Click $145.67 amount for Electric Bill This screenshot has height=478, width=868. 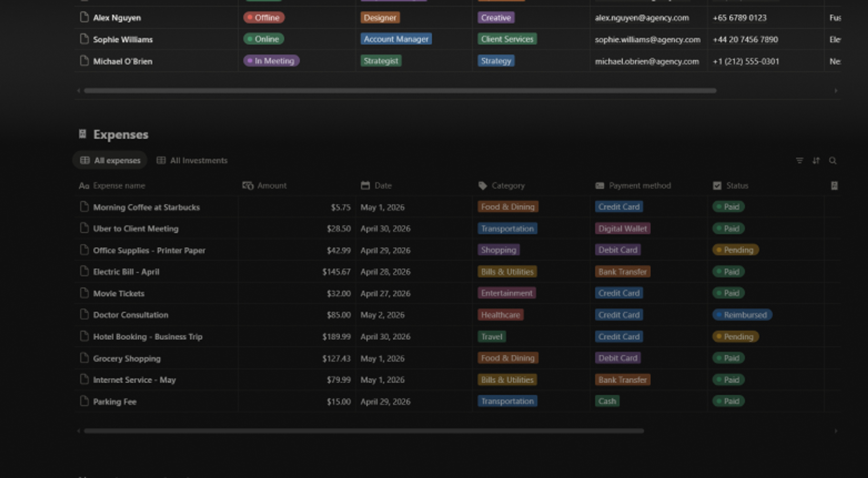click(336, 272)
